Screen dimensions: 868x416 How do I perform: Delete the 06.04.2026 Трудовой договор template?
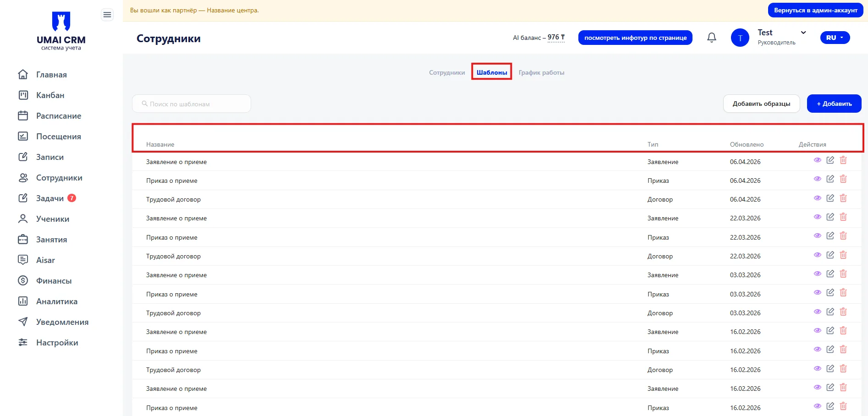[x=843, y=198]
